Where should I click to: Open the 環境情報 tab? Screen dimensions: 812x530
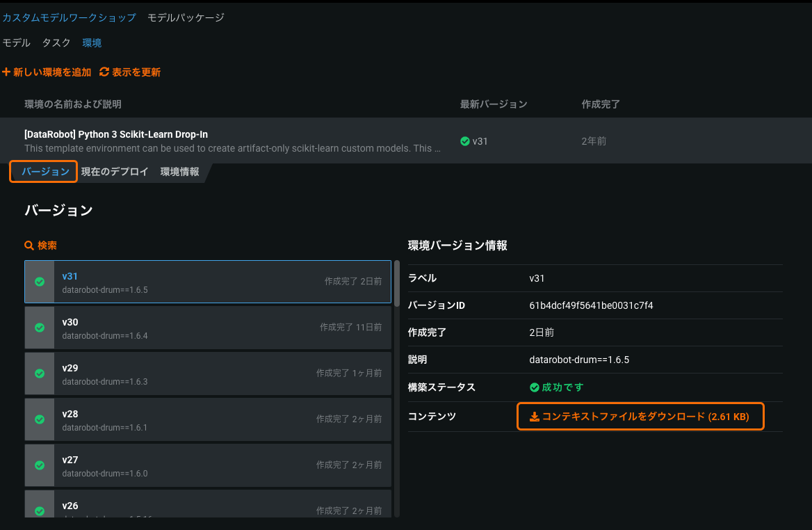click(x=179, y=172)
